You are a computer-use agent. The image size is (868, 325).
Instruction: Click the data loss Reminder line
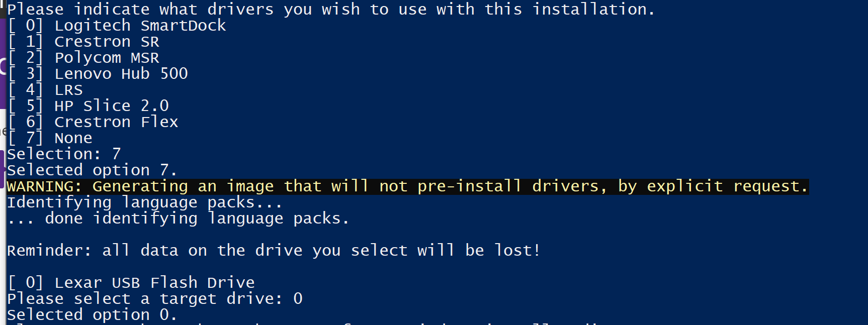click(274, 250)
